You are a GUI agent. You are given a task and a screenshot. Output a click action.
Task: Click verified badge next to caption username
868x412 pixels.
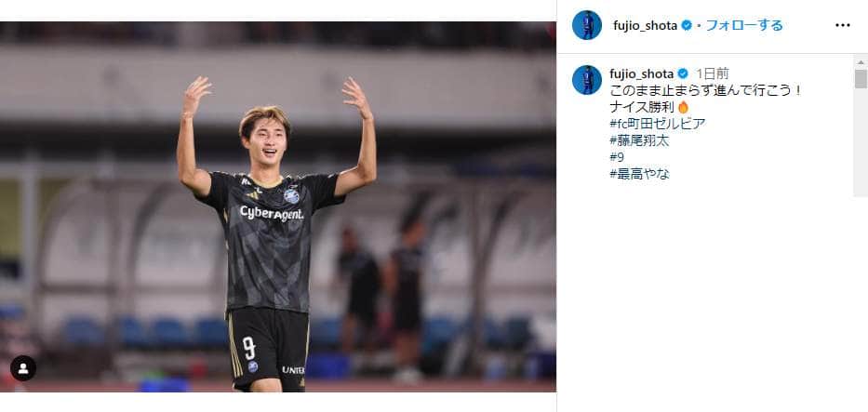[683, 73]
